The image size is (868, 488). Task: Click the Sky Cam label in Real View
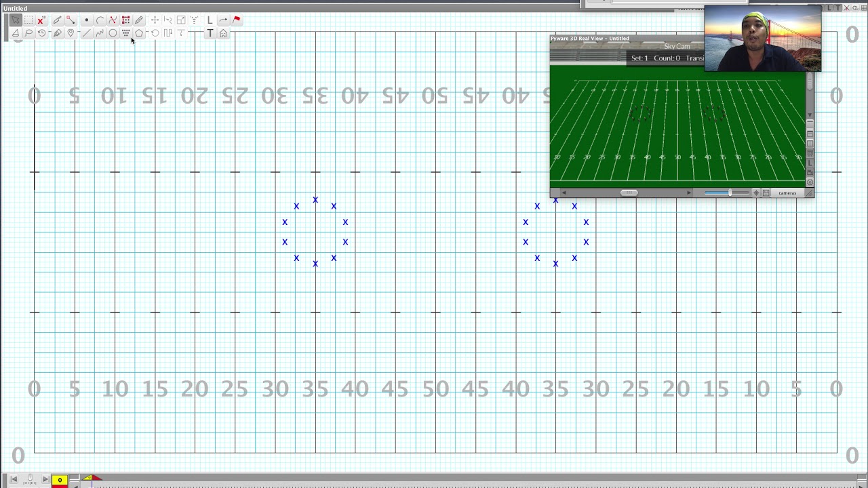click(x=677, y=47)
